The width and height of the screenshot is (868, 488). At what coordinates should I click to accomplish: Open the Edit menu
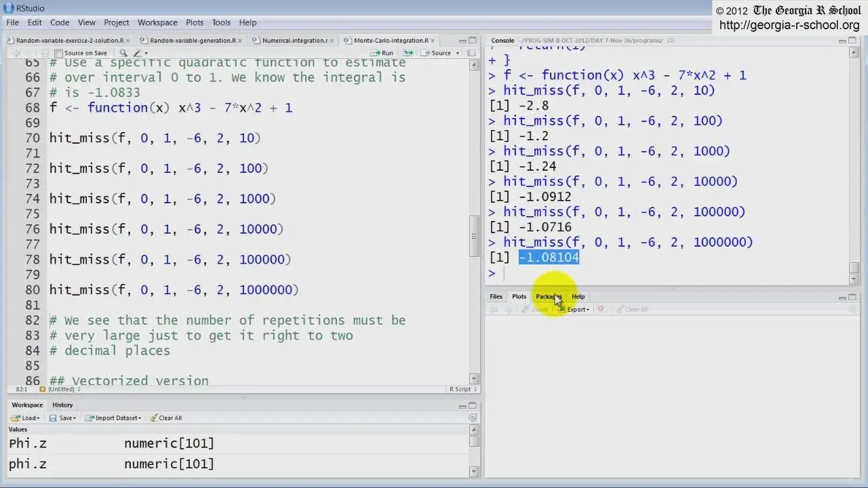(35, 22)
